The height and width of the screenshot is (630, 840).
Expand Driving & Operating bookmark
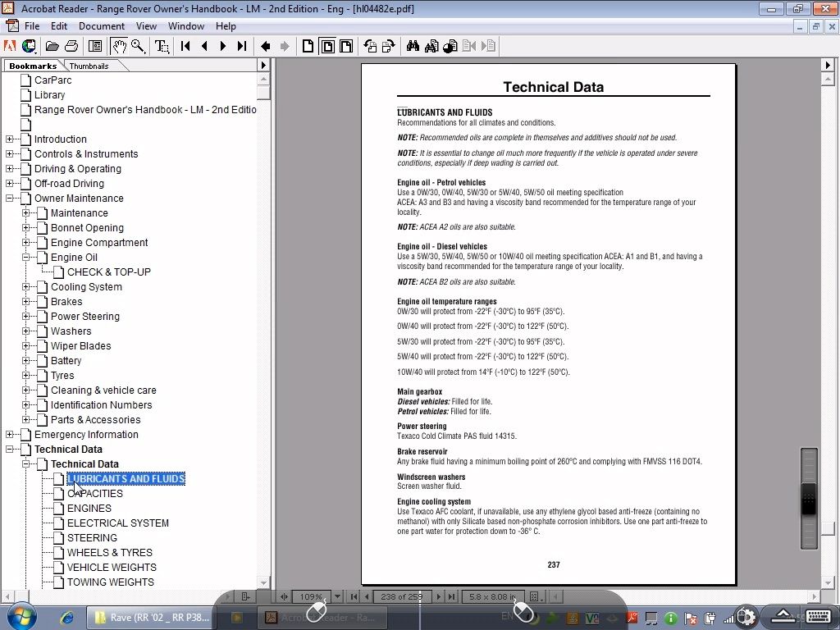coord(10,169)
